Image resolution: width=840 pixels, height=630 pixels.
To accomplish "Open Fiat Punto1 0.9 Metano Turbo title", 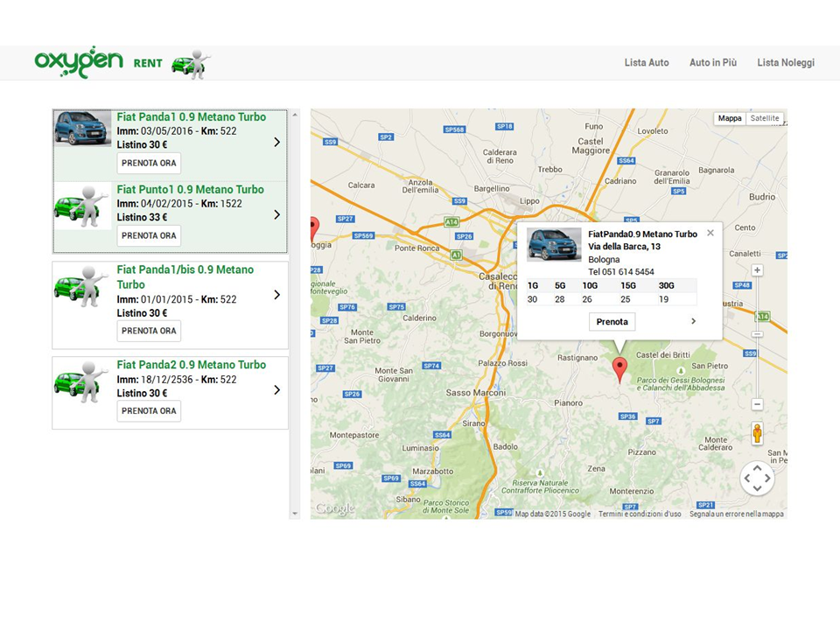I will (x=190, y=190).
